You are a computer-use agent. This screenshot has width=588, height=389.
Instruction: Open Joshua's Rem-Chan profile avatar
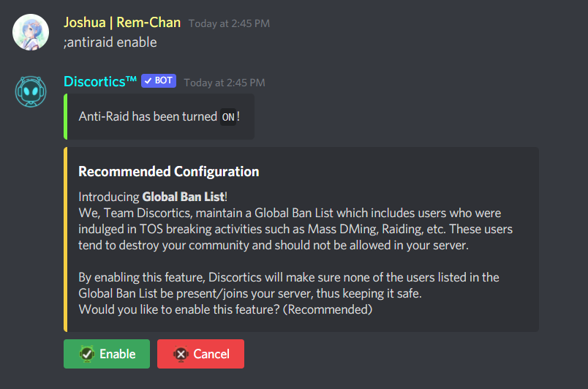coord(31,32)
